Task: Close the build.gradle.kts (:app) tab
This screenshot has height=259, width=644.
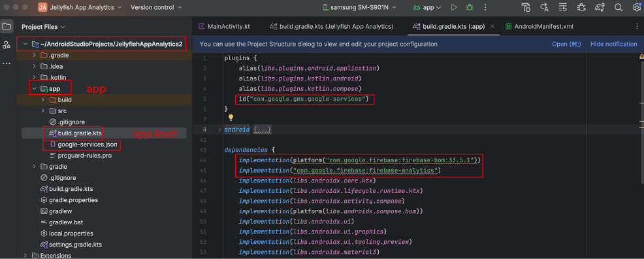Action: pyautogui.click(x=493, y=27)
